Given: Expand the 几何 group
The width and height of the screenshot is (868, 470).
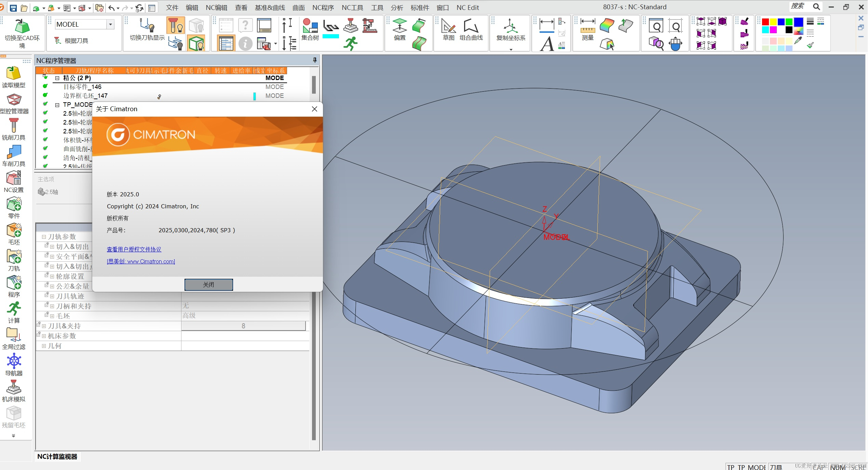Looking at the screenshot, I should pyautogui.click(x=44, y=346).
